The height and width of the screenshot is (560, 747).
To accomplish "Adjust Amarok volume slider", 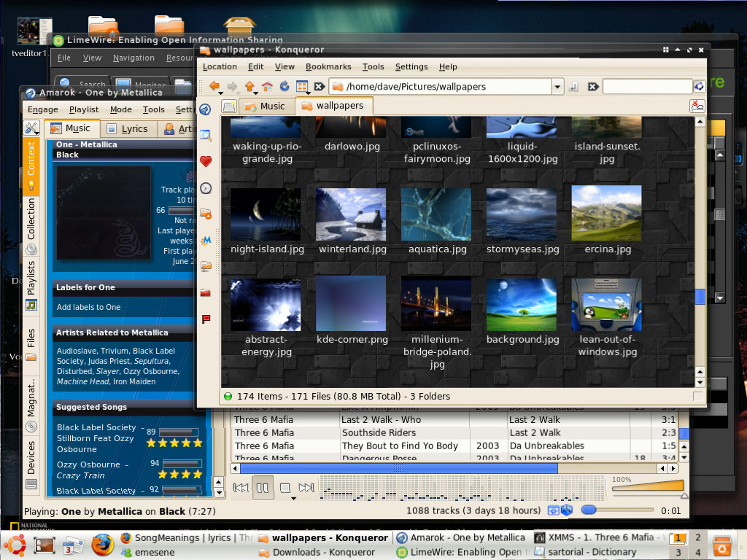I will (649, 489).
